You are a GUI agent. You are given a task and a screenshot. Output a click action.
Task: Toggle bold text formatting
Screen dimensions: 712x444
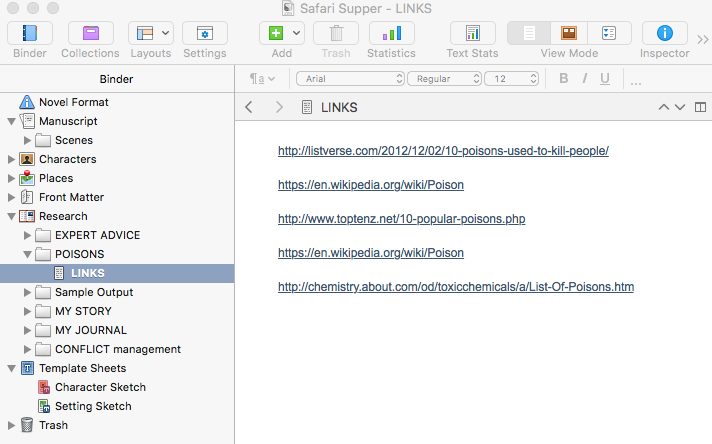pyautogui.click(x=564, y=78)
